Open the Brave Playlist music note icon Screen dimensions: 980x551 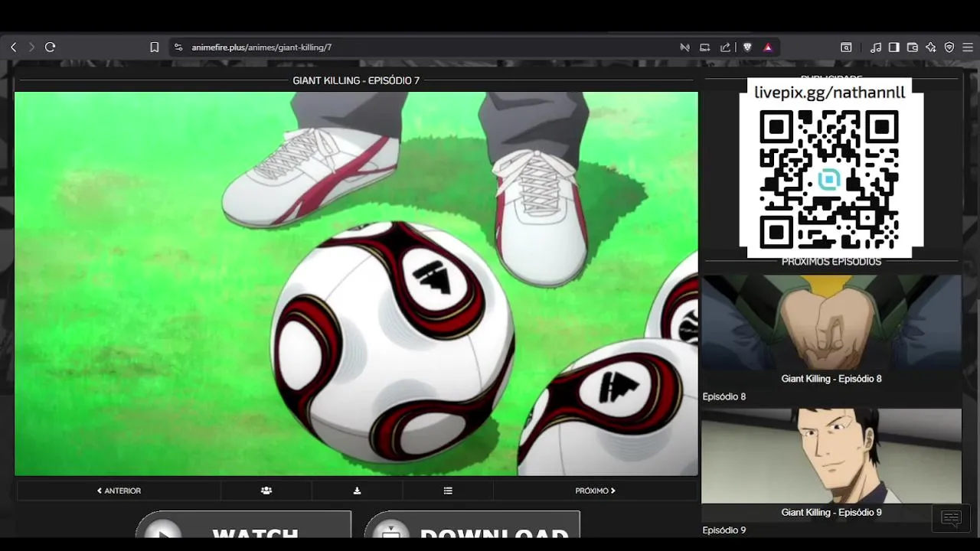coord(876,47)
